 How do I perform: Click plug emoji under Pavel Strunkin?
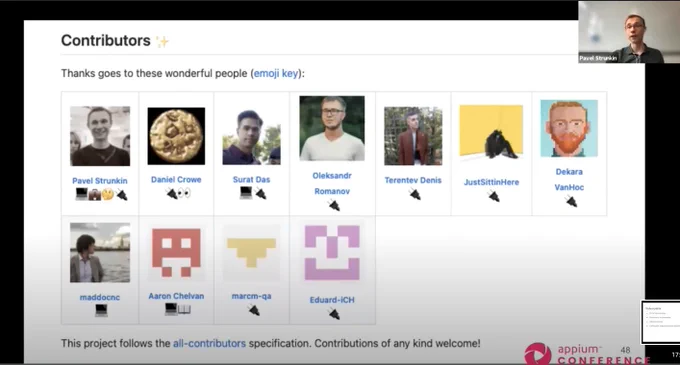click(121, 195)
